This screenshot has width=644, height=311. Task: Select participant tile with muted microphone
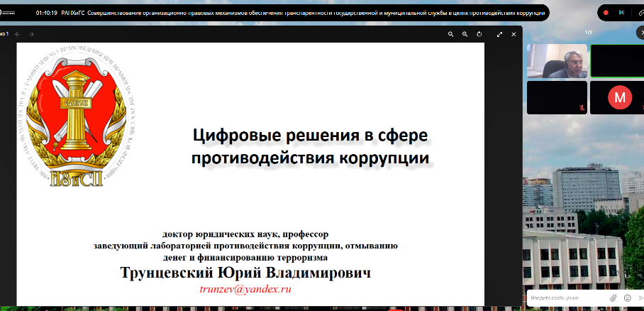[557, 97]
